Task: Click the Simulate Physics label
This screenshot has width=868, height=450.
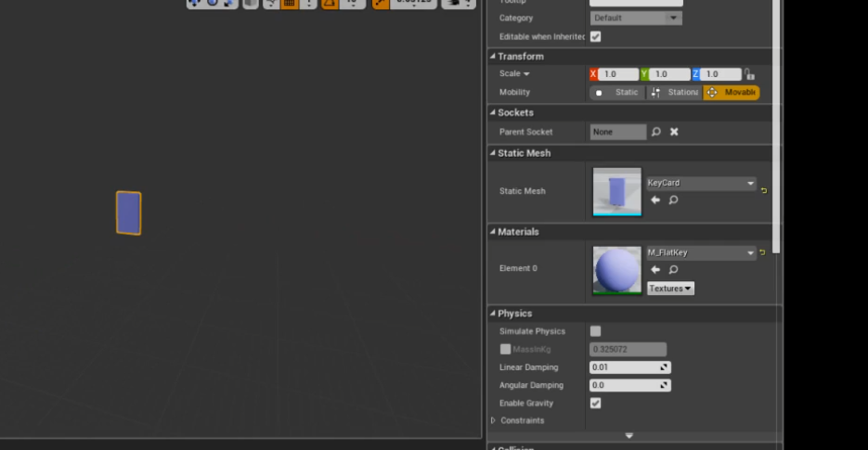Action: point(532,331)
